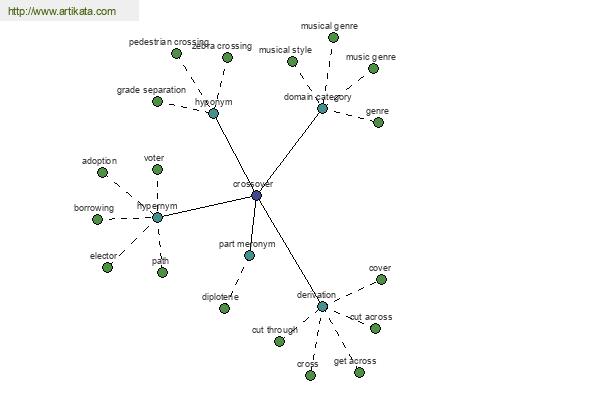Screen dimensions: 600x400
Task: Click the zebra crossing node
Action: point(227,57)
